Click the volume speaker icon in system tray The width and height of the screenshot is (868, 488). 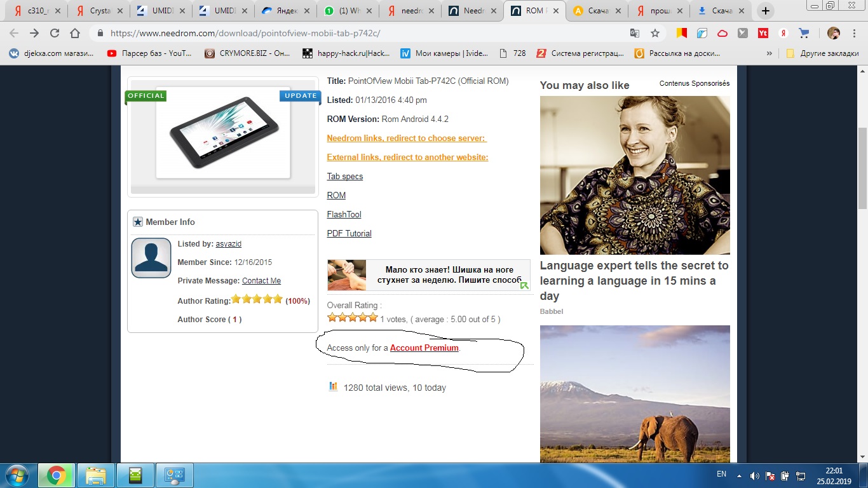click(x=755, y=475)
